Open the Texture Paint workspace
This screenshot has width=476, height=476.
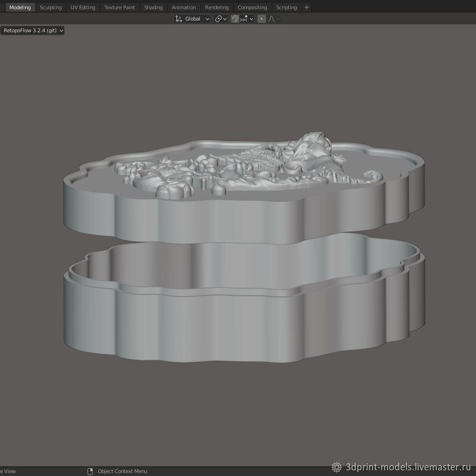119,7
